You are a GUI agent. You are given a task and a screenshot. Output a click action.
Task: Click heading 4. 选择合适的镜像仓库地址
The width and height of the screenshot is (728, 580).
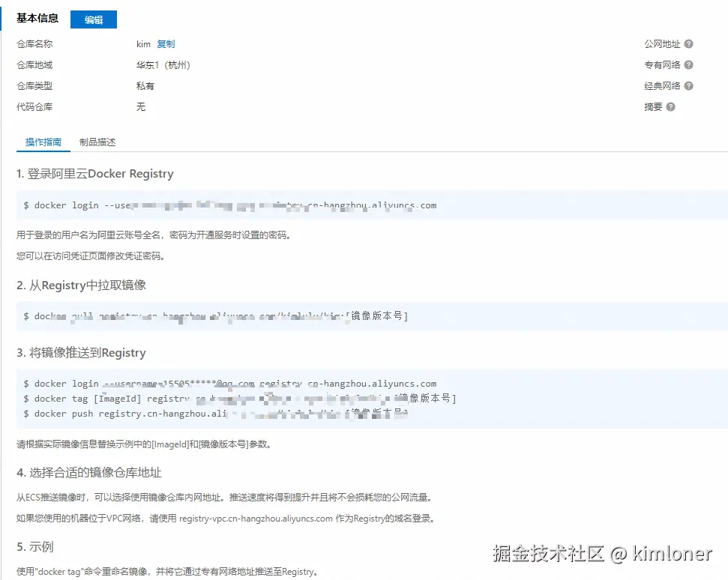89,473
